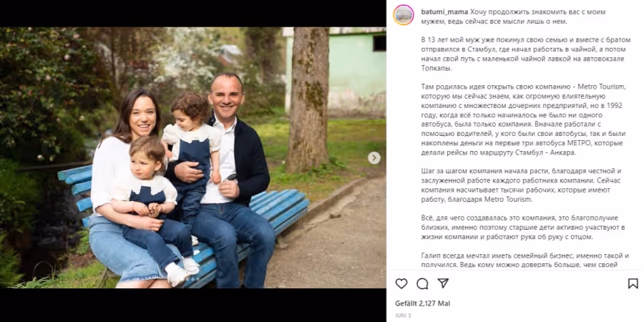
Task: View likes list "Gefällt 2,127 Mal"
Action: click(x=423, y=303)
